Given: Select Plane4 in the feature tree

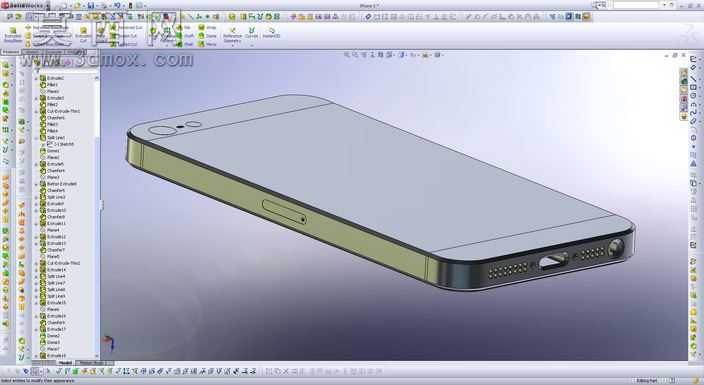Looking at the screenshot, I should (50, 230).
